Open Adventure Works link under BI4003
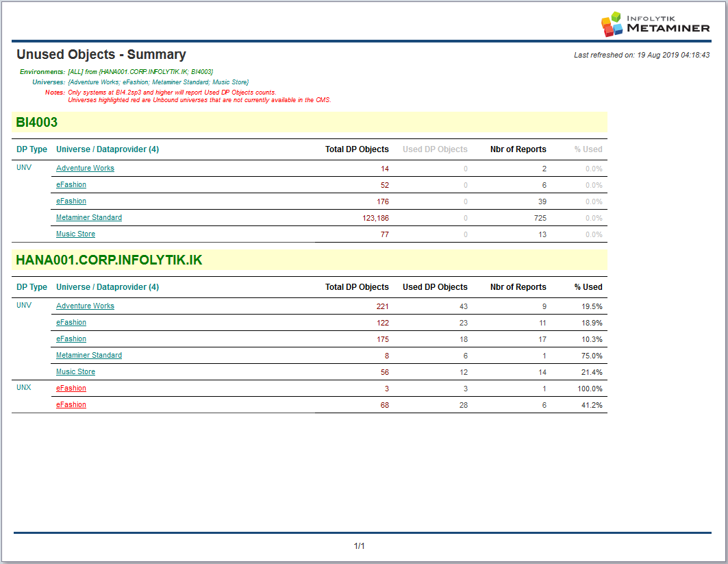 [85, 168]
